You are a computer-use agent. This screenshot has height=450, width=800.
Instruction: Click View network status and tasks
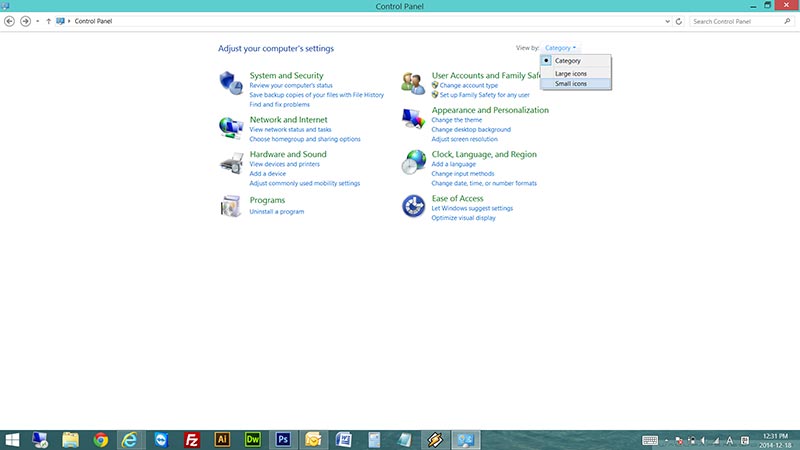[x=290, y=130]
